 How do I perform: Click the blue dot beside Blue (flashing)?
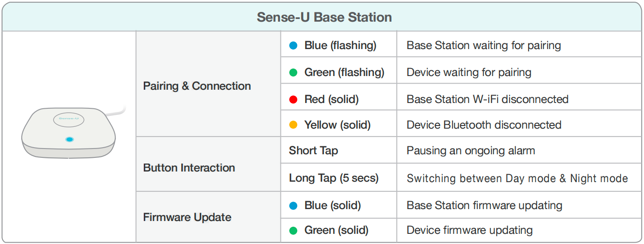[x=293, y=46]
